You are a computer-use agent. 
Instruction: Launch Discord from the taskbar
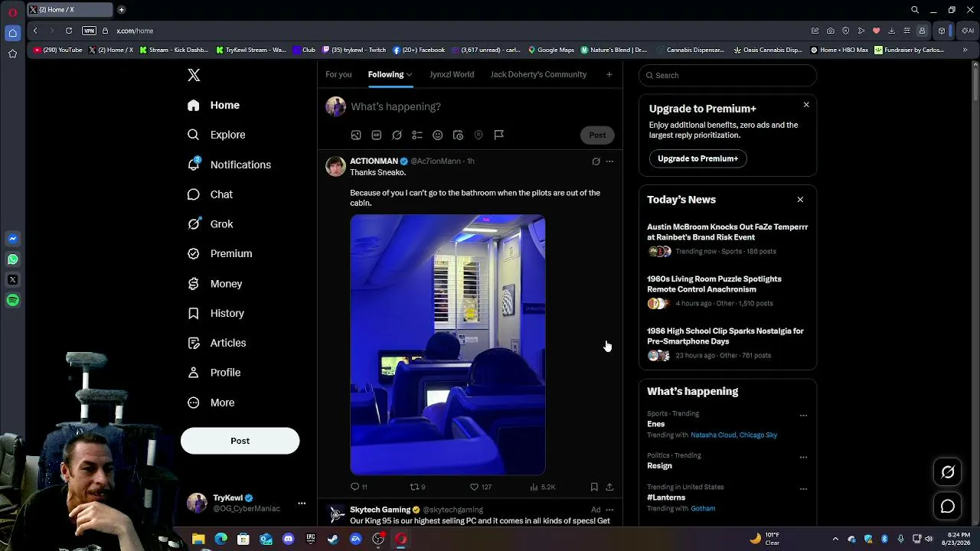(x=288, y=539)
